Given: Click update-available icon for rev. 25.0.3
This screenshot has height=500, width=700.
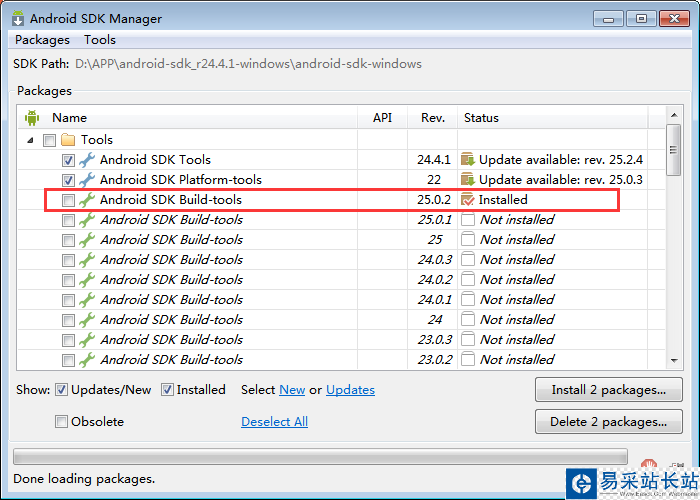Looking at the screenshot, I should (468, 179).
